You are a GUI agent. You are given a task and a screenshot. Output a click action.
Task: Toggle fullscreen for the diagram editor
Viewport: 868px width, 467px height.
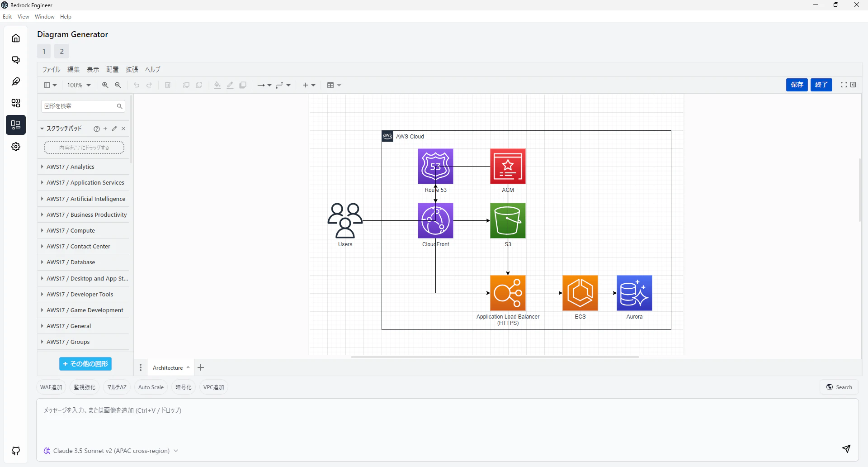coord(844,85)
